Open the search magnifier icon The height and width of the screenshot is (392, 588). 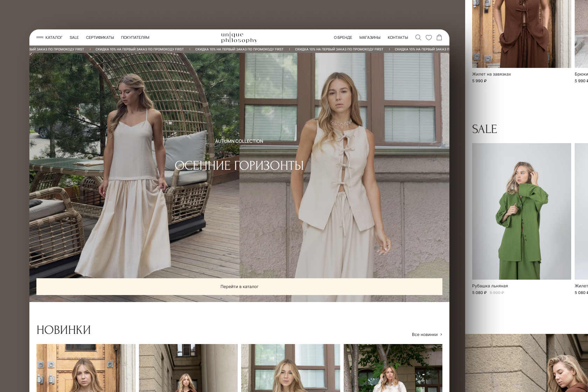(418, 37)
